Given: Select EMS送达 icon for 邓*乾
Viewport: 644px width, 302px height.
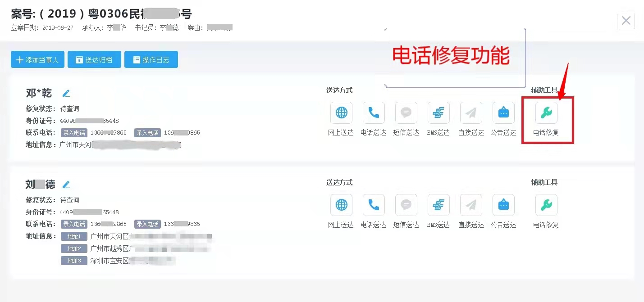Looking at the screenshot, I should click(438, 113).
